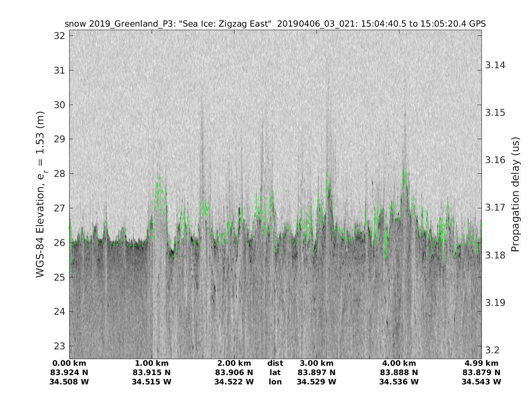Click the "0.00 km" distance label

[70, 364]
